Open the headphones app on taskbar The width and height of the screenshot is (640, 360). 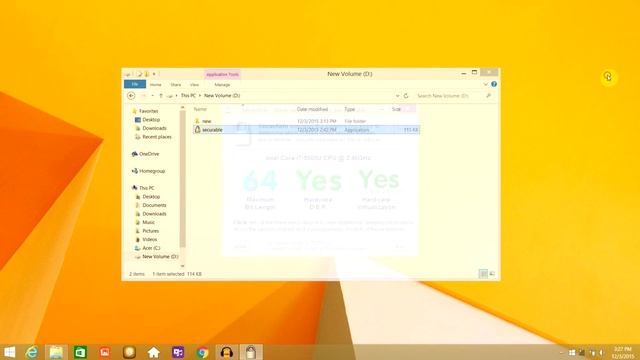tap(227, 352)
